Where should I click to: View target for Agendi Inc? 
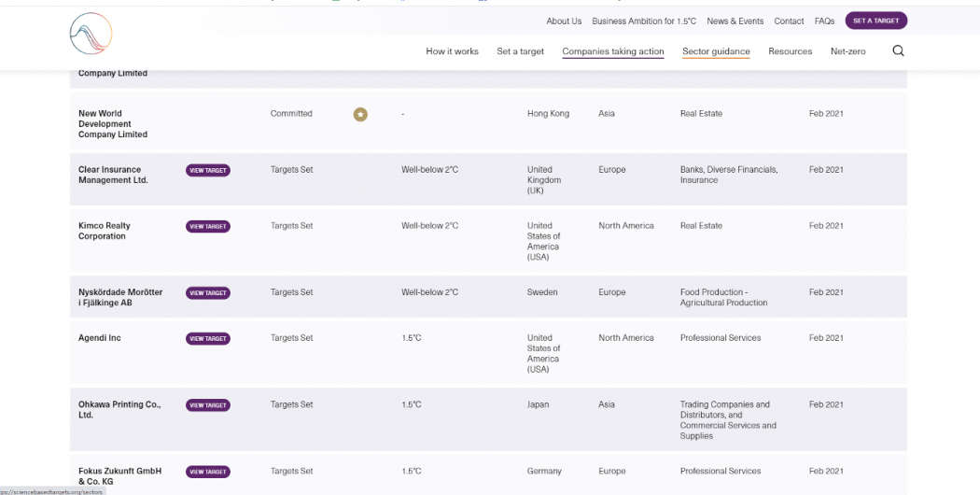coord(207,338)
